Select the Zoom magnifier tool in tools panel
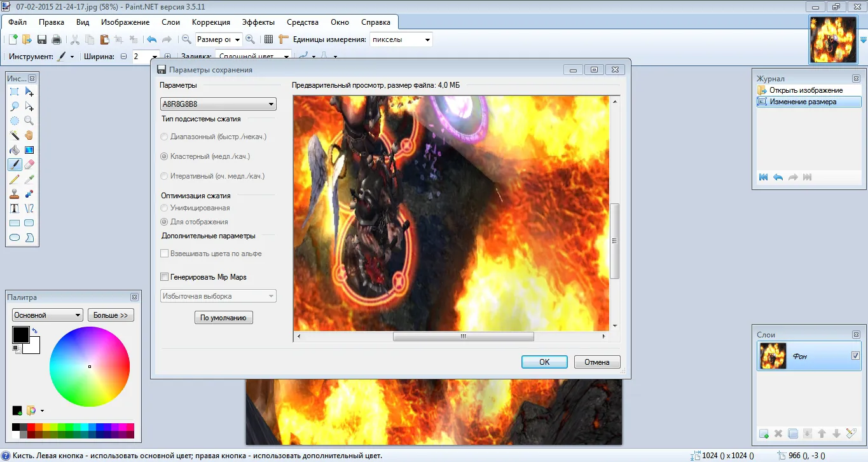Image resolution: width=868 pixels, height=462 pixels. pyautogui.click(x=29, y=121)
